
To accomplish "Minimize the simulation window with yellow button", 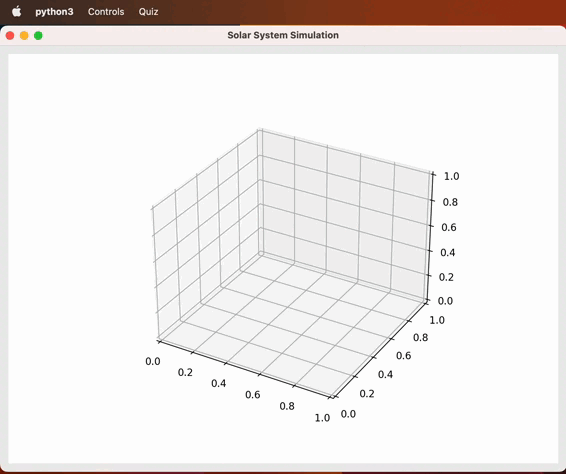I will click(24, 35).
